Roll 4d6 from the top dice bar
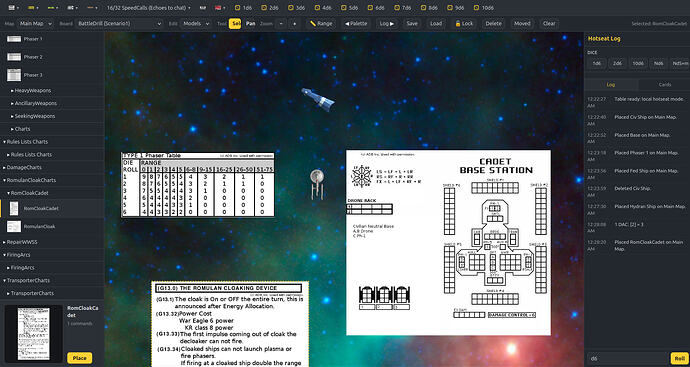Screen dimensions: 690x367 [x=323, y=7]
